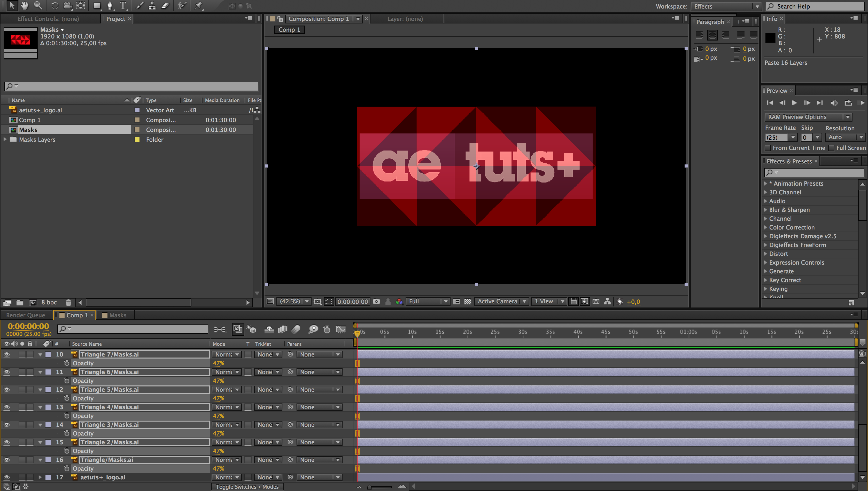The image size is (868, 491).
Task: Toggle Opacity stopwatch for Triangle 6/Masks.ai
Action: [x=66, y=381]
